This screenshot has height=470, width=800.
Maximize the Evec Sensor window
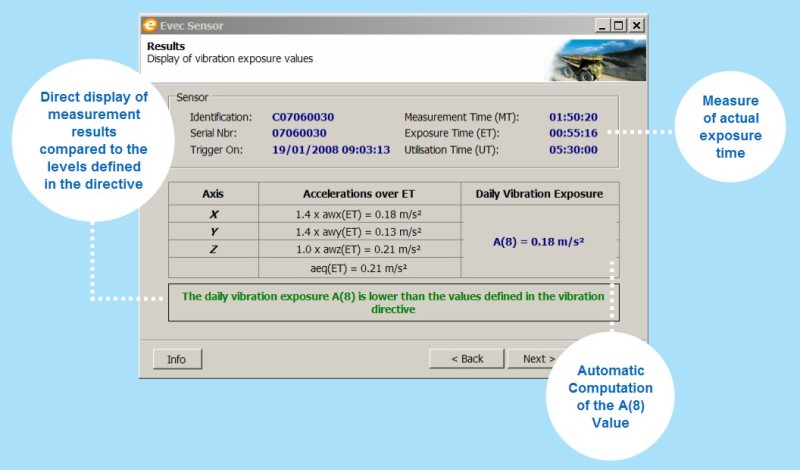pyautogui.click(x=619, y=26)
